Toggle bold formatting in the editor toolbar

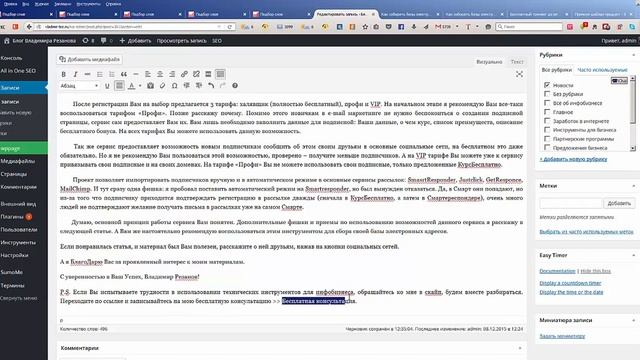click(x=63, y=74)
